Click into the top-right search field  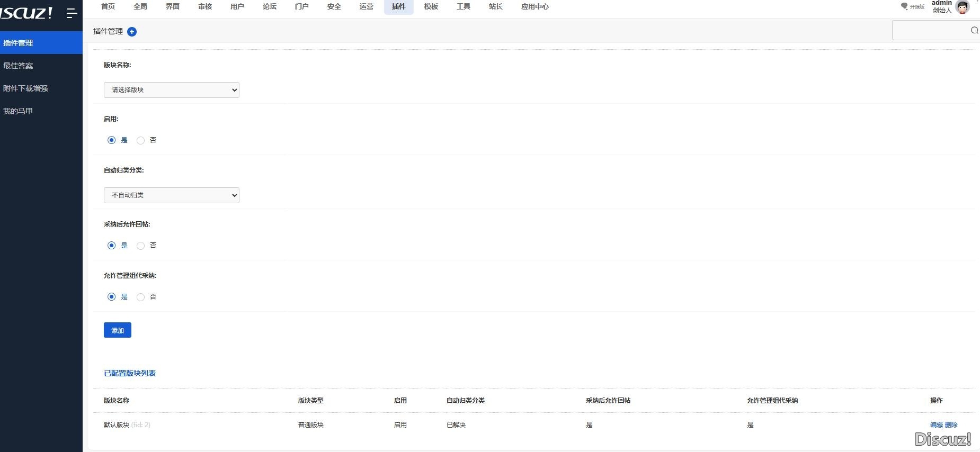tap(931, 31)
